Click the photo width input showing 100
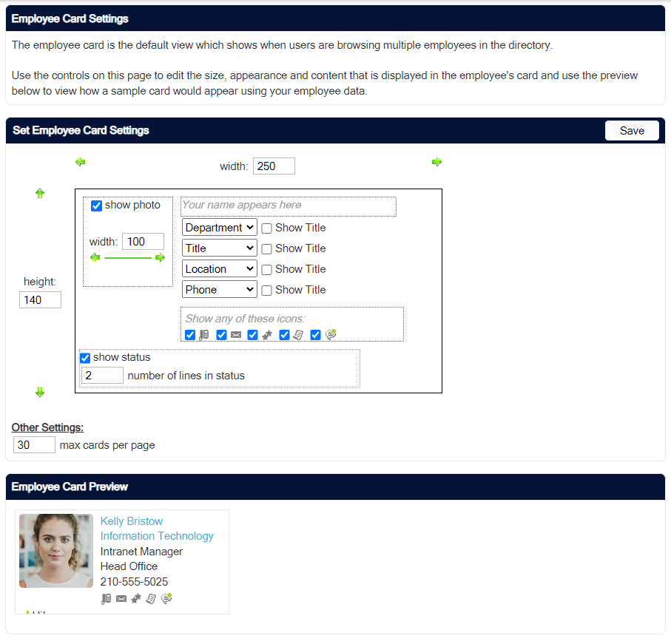671x644 pixels. tap(143, 242)
